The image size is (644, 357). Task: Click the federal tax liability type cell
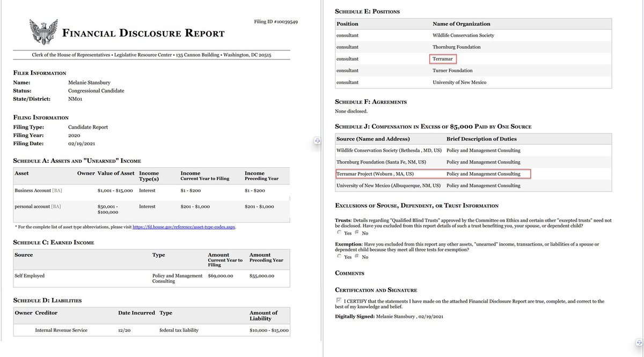point(179,330)
